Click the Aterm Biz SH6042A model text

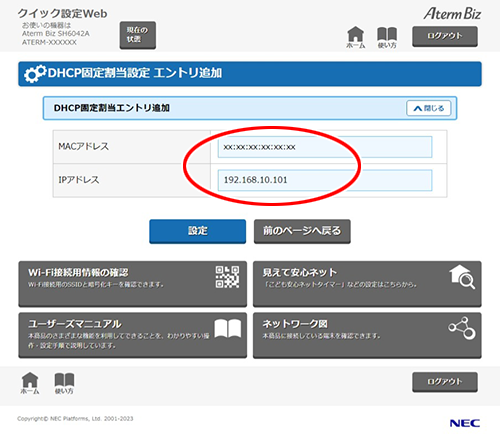(x=56, y=34)
